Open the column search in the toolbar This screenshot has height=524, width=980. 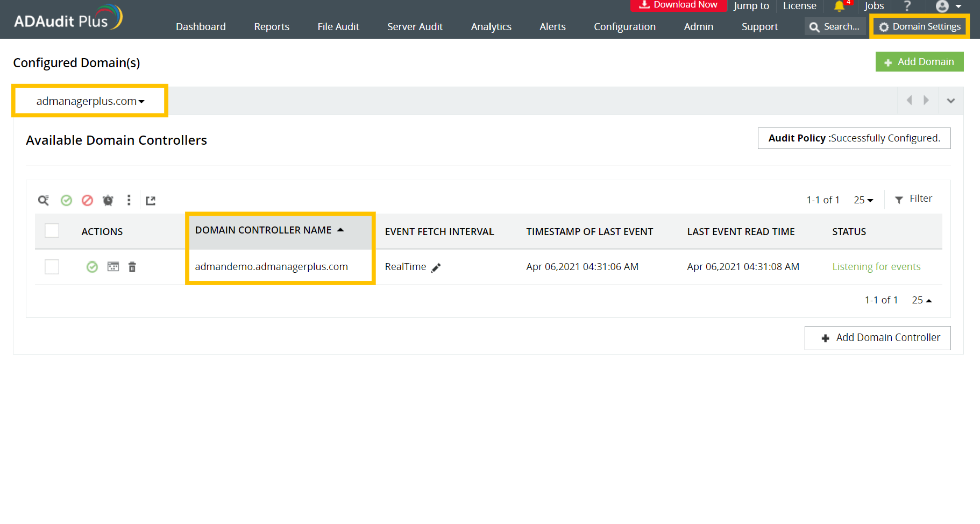pos(43,200)
